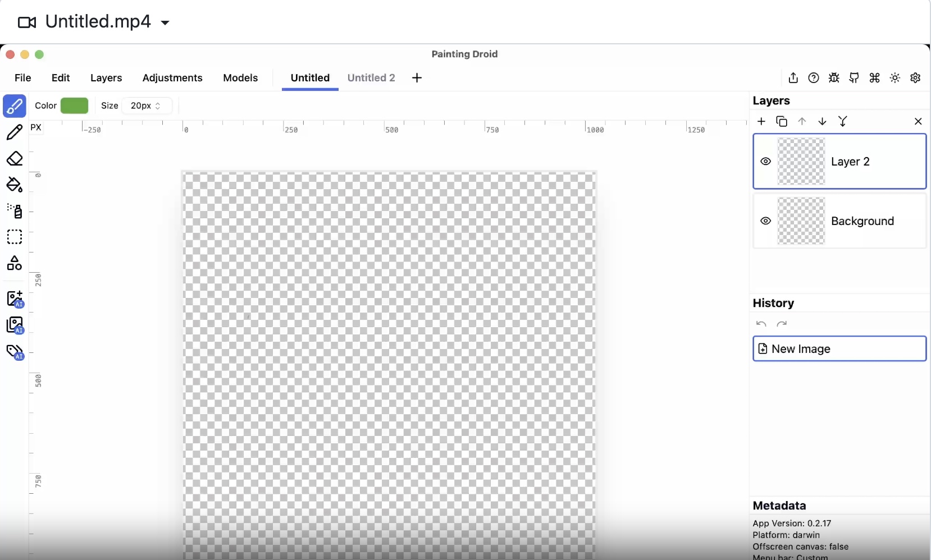
Task: Open the GitHub icon link
Action: click(854, 78)
